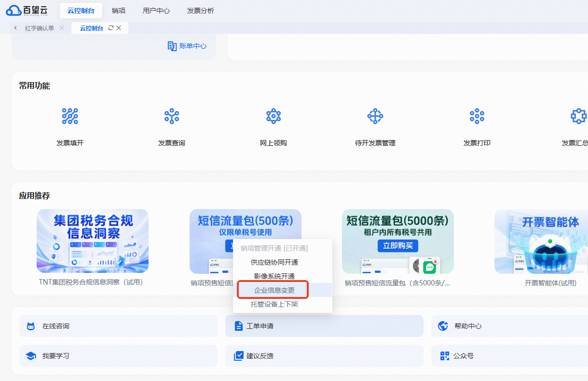Open 待开发票管理 function icon

tap(375, 116)
